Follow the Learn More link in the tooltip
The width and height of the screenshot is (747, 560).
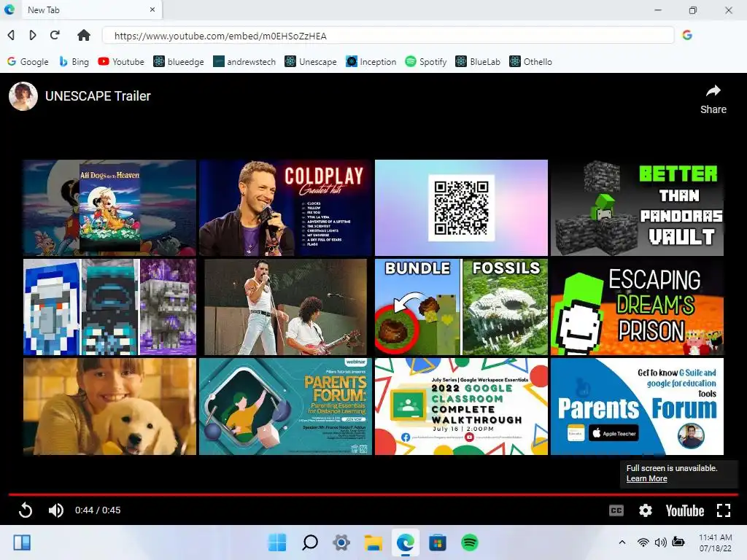pos(646,478)
